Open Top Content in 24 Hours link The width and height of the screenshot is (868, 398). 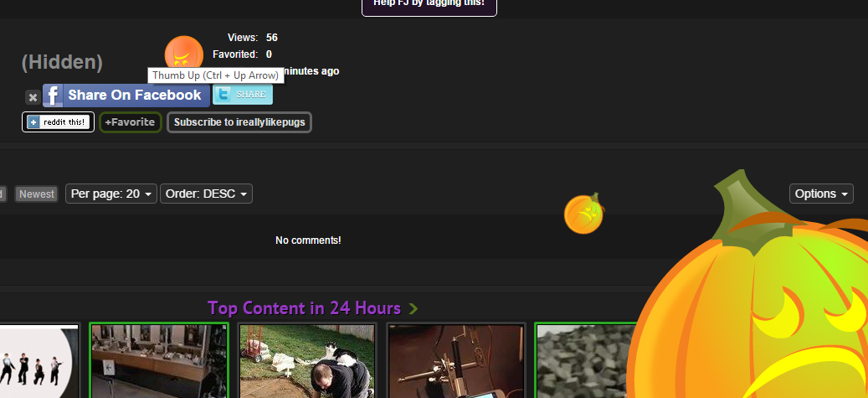[304, 308]
